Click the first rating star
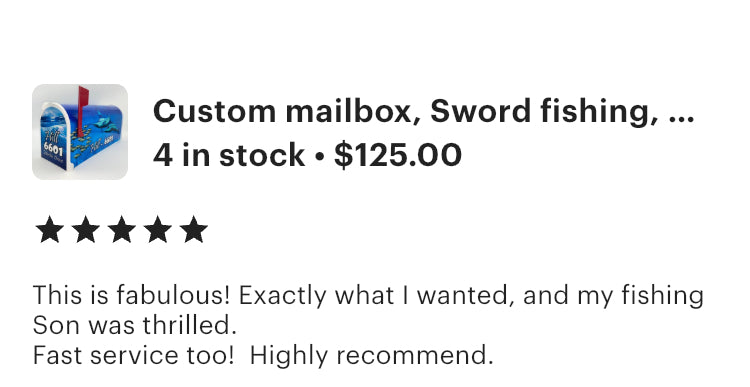 (x=50, y=230)
